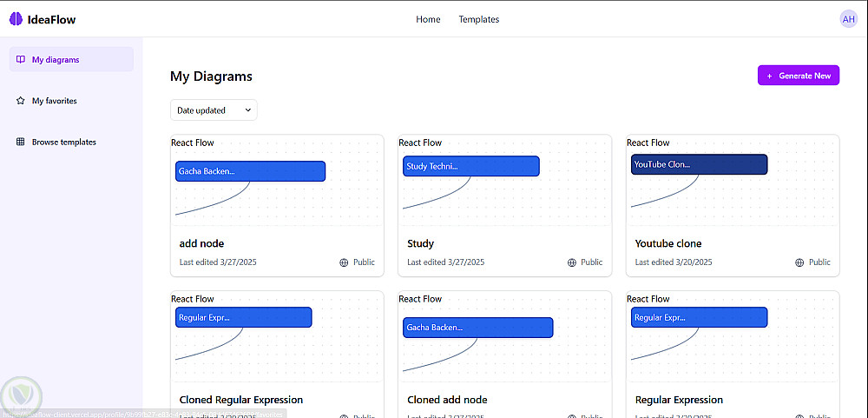
Task: Open the Date updated sort dropdown
Action: point(214,110)
